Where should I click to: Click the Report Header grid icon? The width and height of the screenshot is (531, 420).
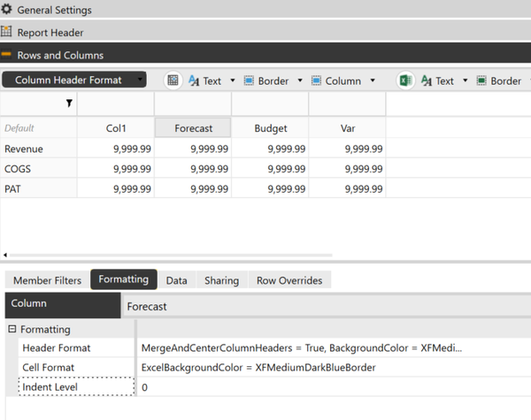click(x=6, y=33)
